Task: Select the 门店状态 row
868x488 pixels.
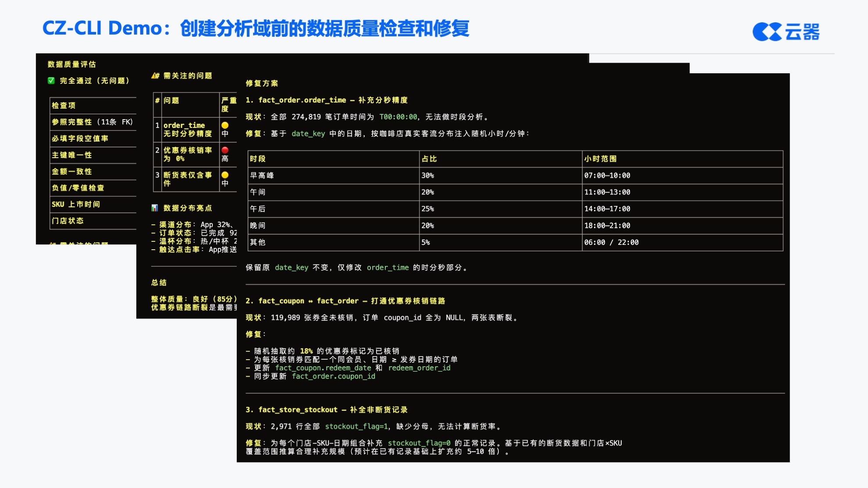Action: pyautogui.click(x=93, y=221)
